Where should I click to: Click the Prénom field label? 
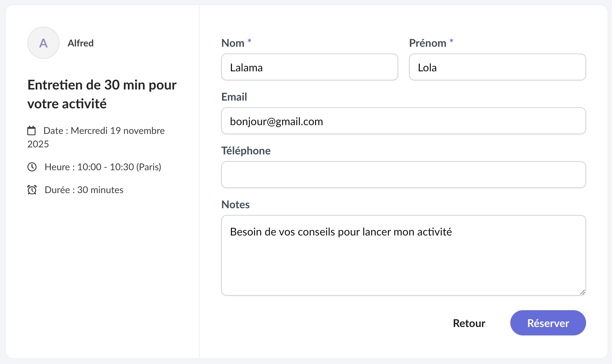pos(428,43)
